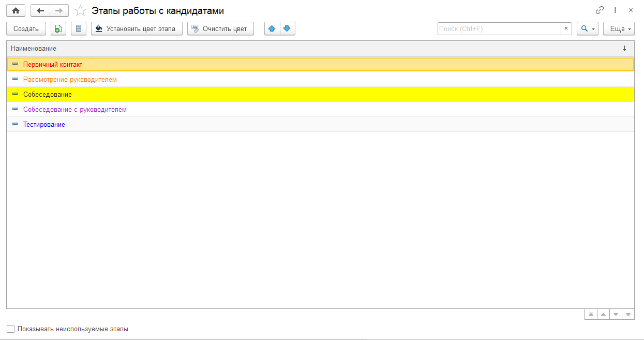Jump to the last list entry arrow
Screen dimensions: 644x340
tap(628, 314)
